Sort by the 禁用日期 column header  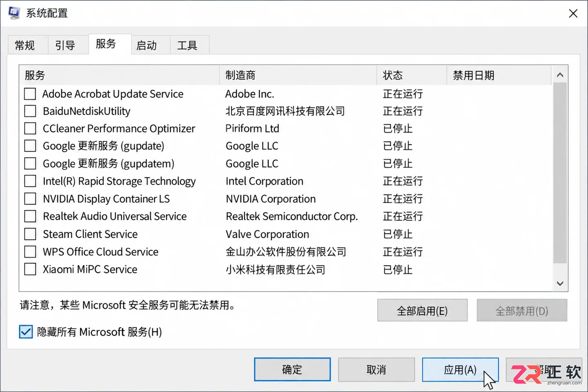pos(499,75)
